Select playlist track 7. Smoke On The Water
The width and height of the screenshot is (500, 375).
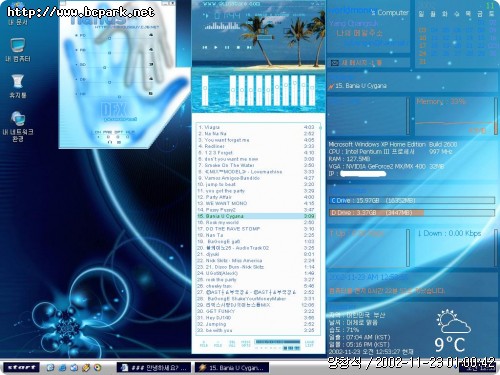point(256,165)
